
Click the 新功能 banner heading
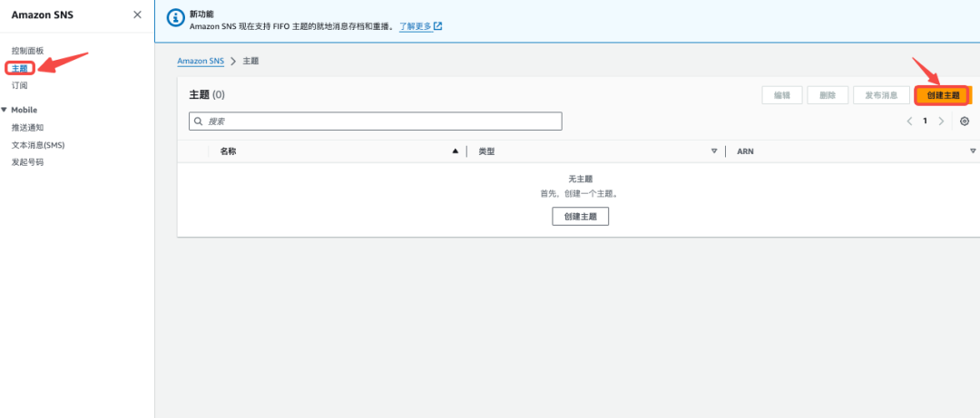[x=201, y=14]
